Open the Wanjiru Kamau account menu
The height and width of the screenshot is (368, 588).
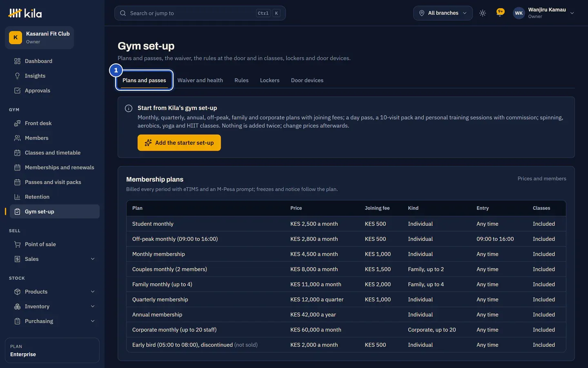tap(544, 13)
